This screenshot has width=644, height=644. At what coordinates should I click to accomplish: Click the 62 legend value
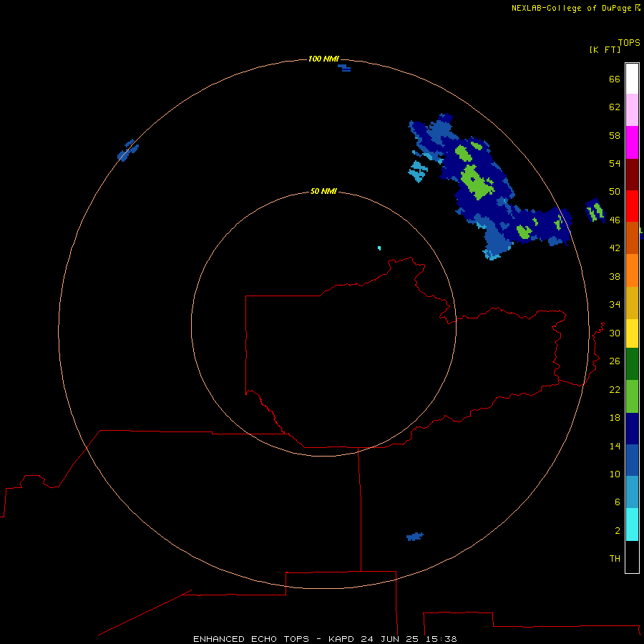click(615, 107)
